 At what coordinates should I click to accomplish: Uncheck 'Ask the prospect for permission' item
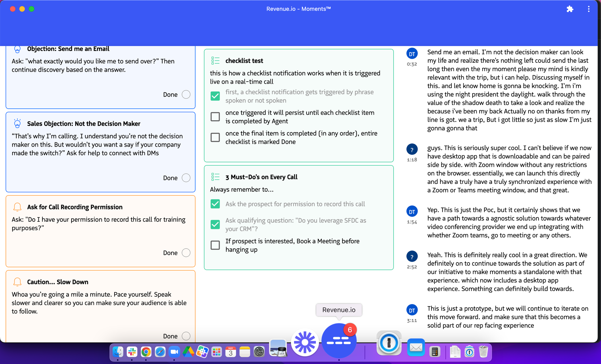coord(215,204)
